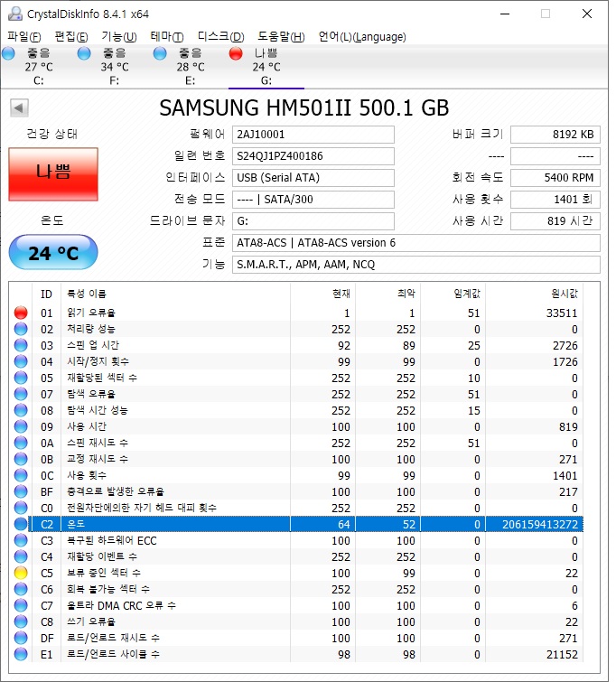Viewport: 616px width, 682px height.
Task: Click the blue status icon of attribute 09
Action: pos(21,426)
